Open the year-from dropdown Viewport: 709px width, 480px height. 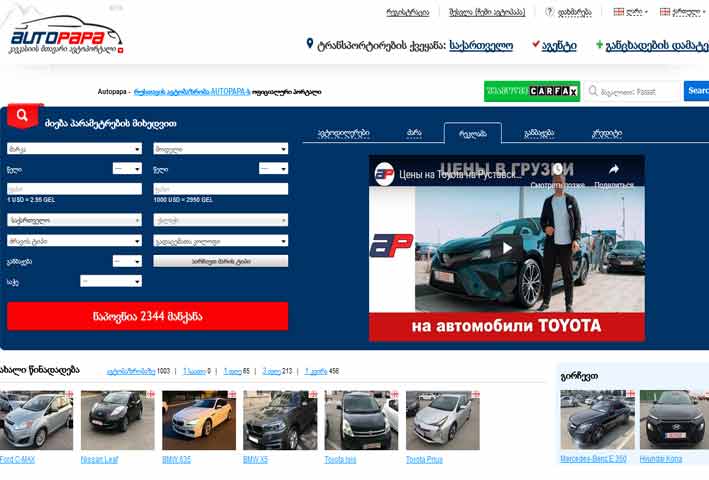click(x=127, y=169)
